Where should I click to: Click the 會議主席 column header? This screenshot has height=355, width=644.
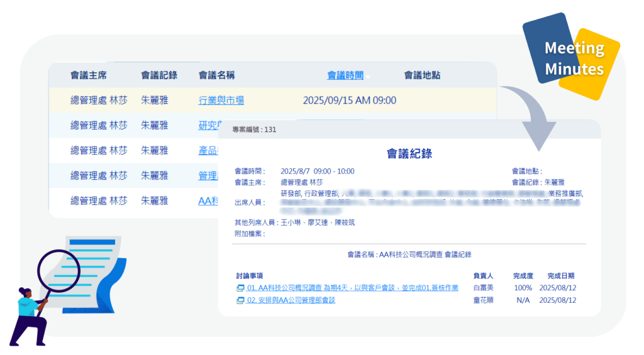(x=88, y=75)
